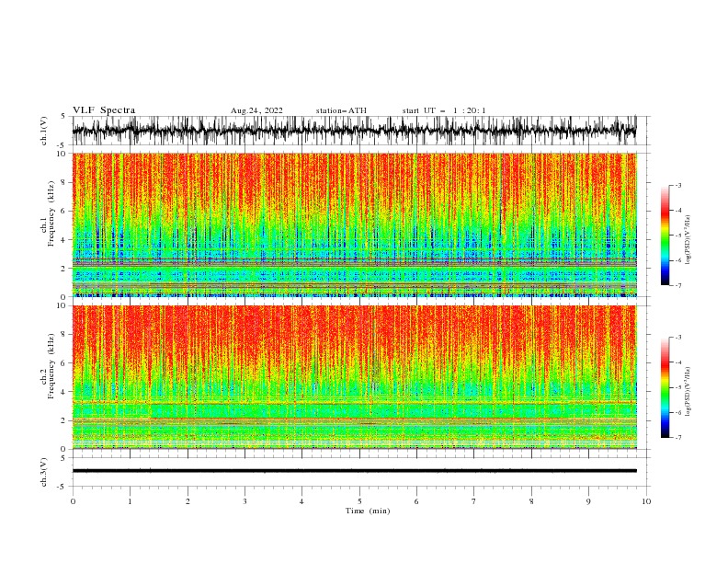Screen dimensions: 728x563
Task: Click the ch.1 spectrogram panel
Action: [x=355, y=224]
